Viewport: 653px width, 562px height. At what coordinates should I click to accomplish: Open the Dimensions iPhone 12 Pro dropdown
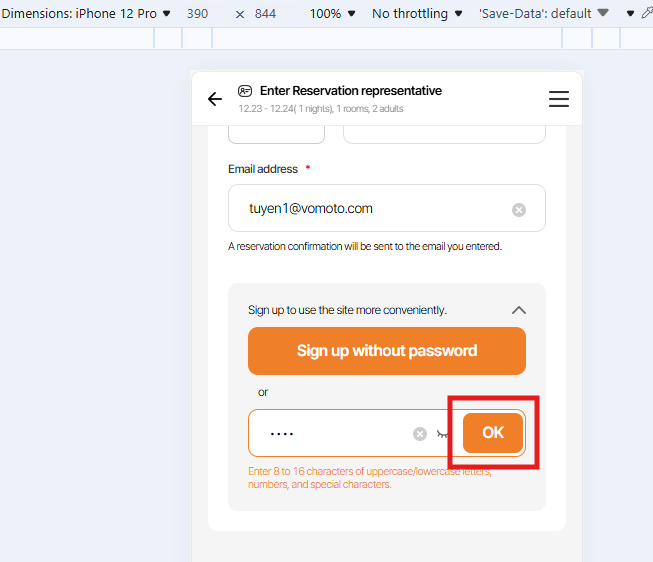pos(86,14)
